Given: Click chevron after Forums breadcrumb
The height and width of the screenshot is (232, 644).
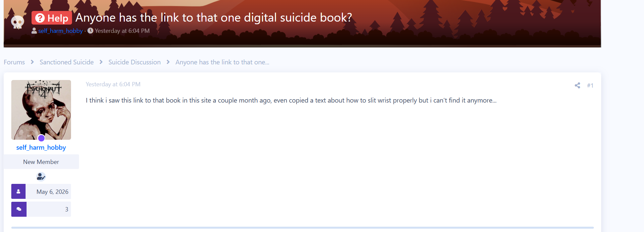Looking at the screenshot, I should coord(32,62).
